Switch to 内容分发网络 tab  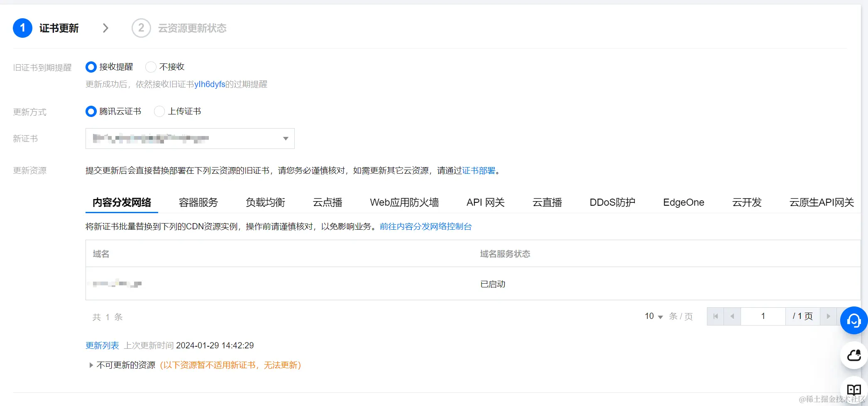tap(122, 202)
